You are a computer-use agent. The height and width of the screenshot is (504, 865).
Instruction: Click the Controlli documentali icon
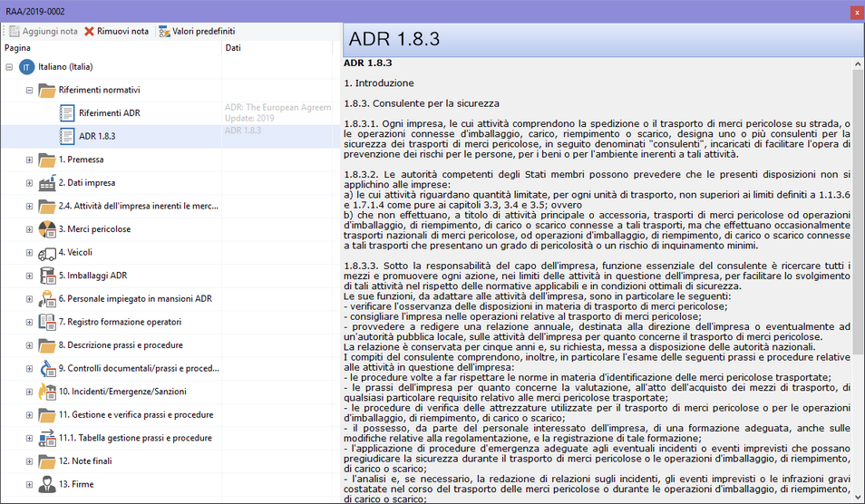[x=47, y=368]
